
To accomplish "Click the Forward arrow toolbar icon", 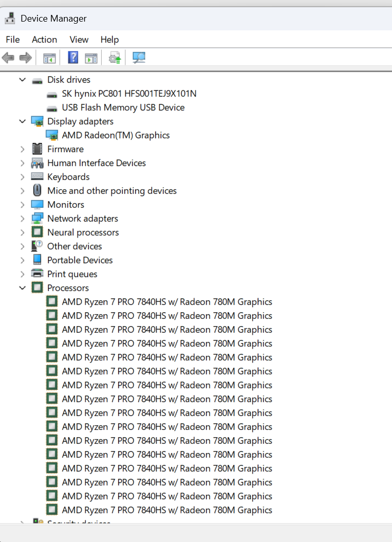I will tap(26, 58).
